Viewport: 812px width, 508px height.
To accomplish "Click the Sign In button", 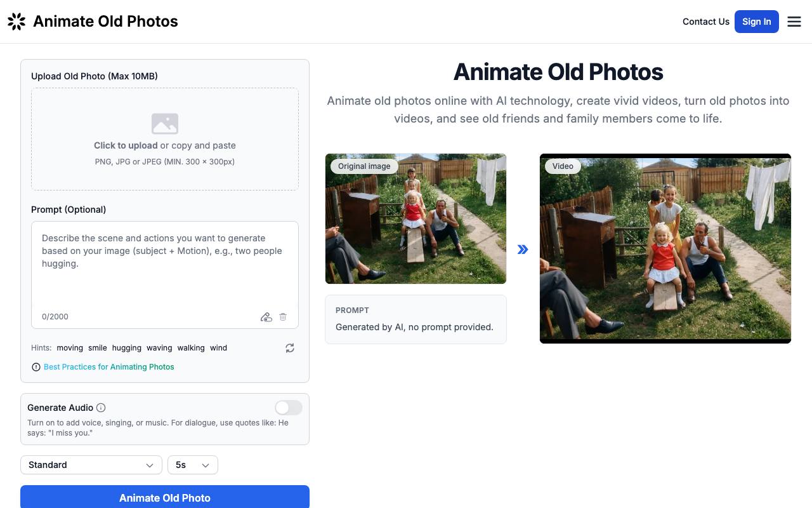I will (757, 22).
